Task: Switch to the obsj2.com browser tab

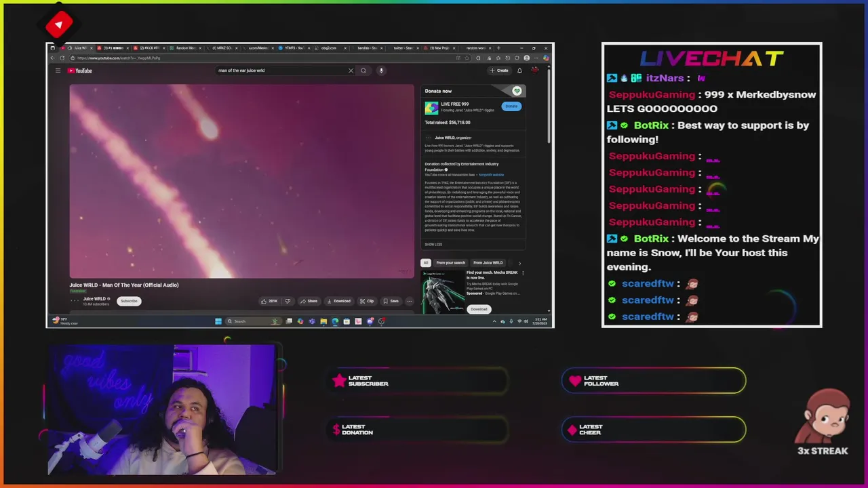Action: click(x=330, y=48)
